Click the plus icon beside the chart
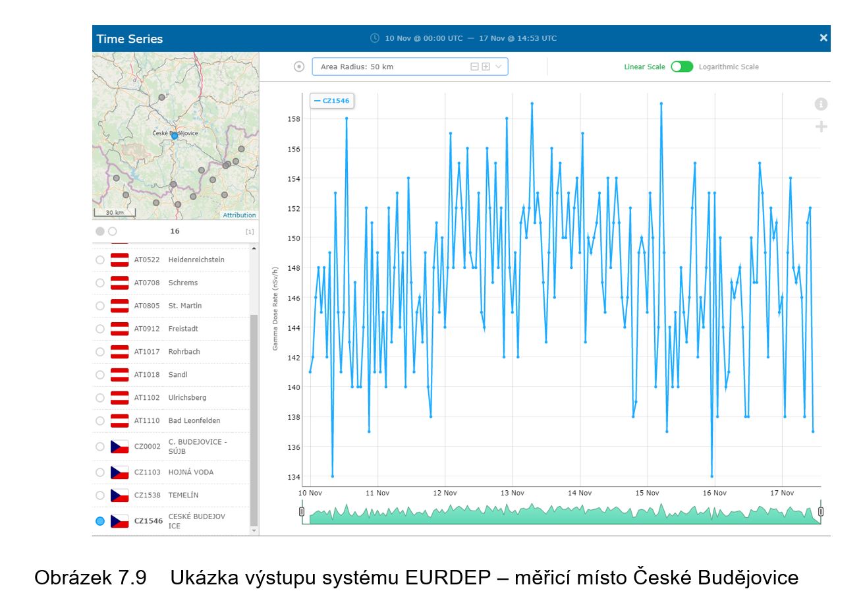863x616 pixels. click(821, 126)
